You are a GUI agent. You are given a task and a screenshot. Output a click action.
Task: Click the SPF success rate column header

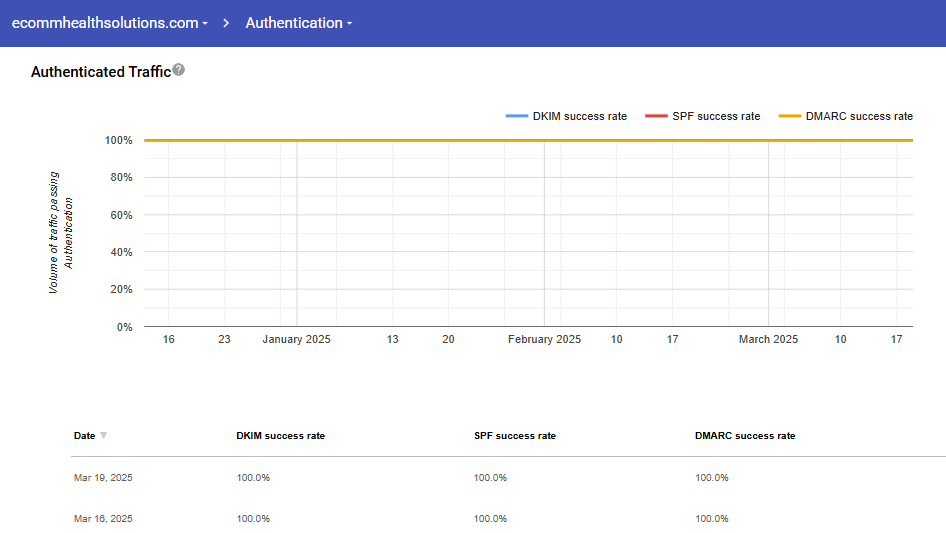pos(514,436)
